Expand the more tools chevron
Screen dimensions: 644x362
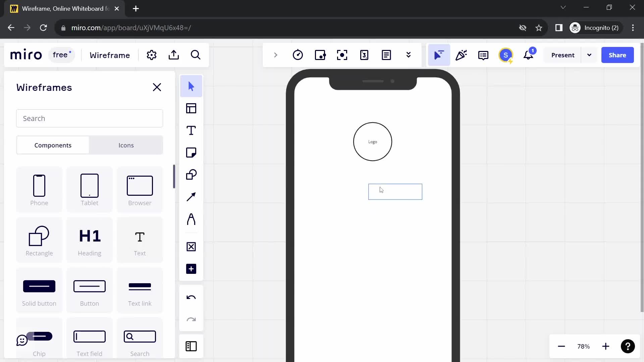tap(408, 55)
